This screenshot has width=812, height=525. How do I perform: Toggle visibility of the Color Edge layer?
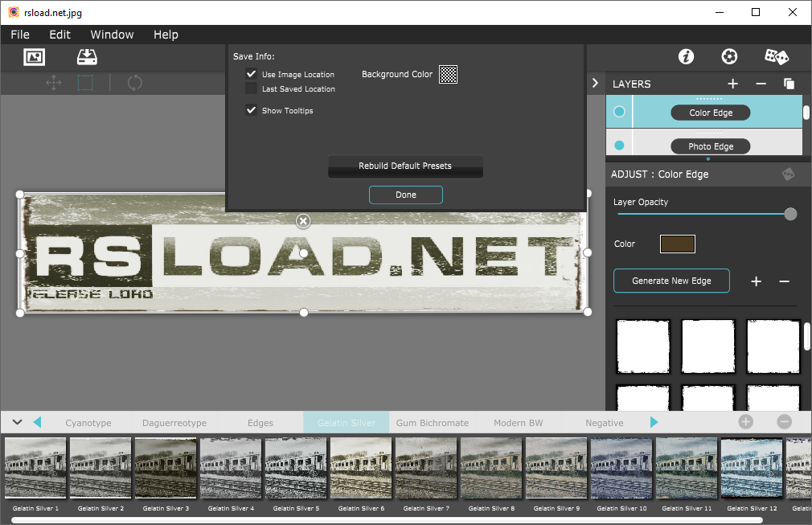[619, 112]
